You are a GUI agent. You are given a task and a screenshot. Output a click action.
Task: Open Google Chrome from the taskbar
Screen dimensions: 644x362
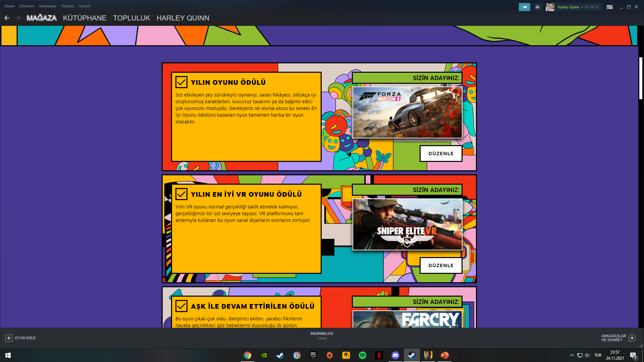click(248, 355)
